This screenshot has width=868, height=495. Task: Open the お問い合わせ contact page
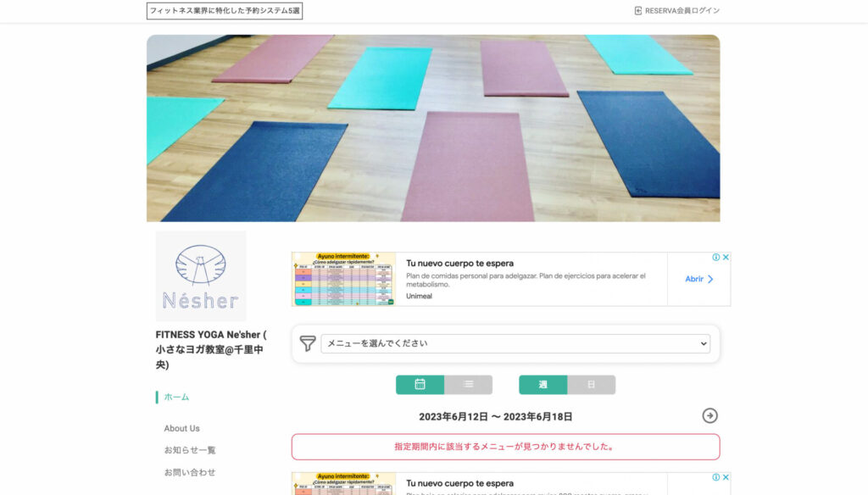[x=190, y=472]
